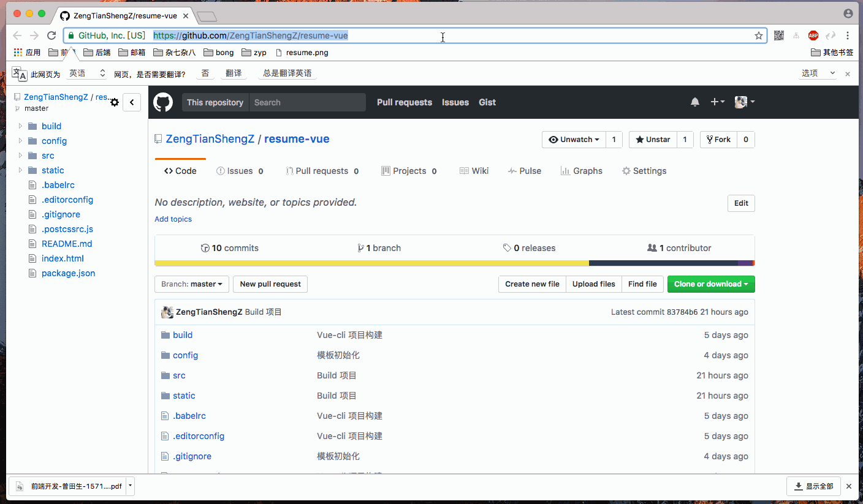Open 1 contributor link
This screenshot has height=504, width=863.
(679, 248)
